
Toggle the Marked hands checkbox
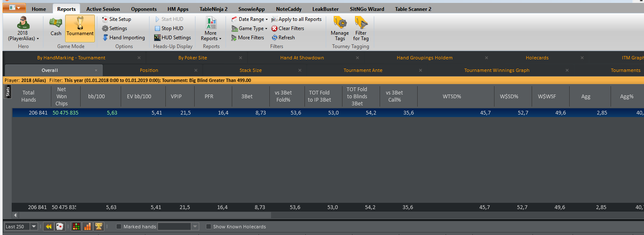pyautogui.click(x=119, y=227)
